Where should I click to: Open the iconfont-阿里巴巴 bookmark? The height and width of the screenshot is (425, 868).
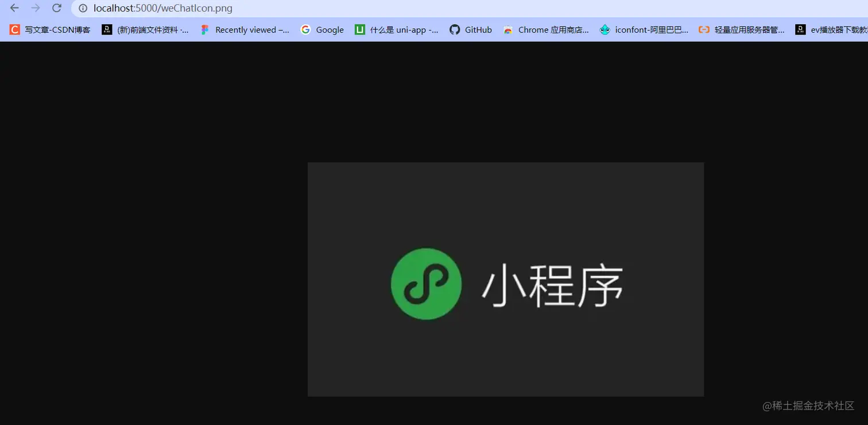click(x=644, y=30)
